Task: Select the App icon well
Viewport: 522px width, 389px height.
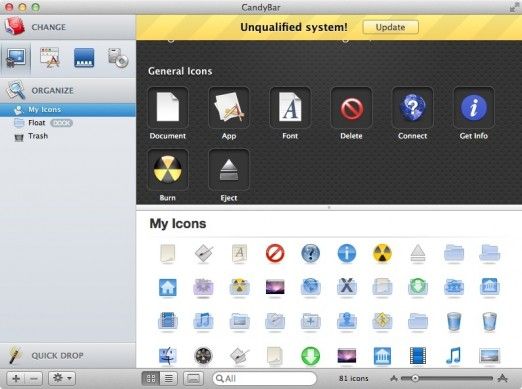Action: click(229, 107)
